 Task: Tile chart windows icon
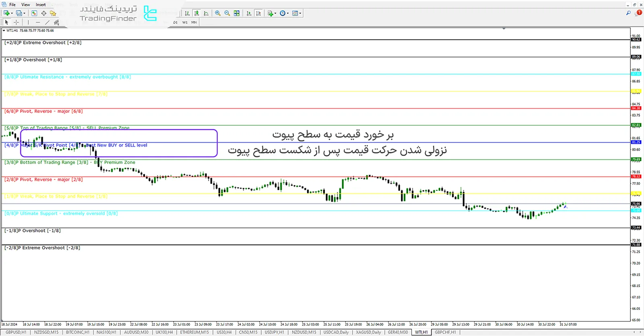tap(237, 13)
